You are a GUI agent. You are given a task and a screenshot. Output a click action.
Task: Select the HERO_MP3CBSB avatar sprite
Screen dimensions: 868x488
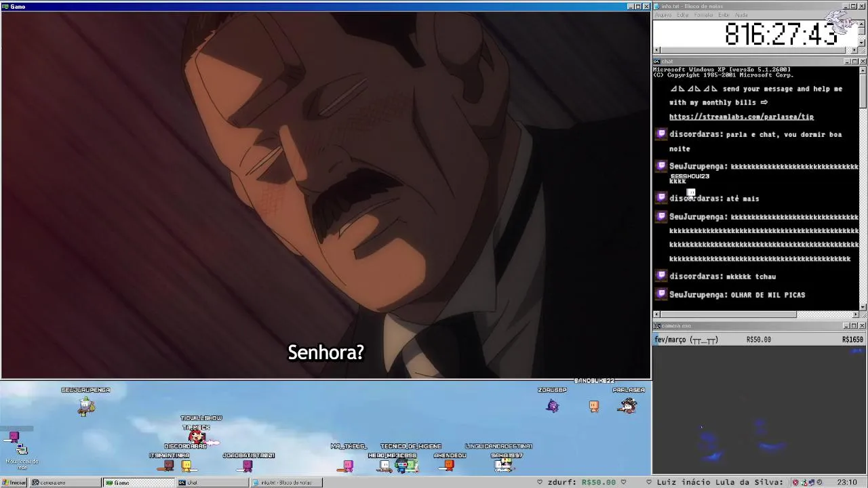click(384, 466)
